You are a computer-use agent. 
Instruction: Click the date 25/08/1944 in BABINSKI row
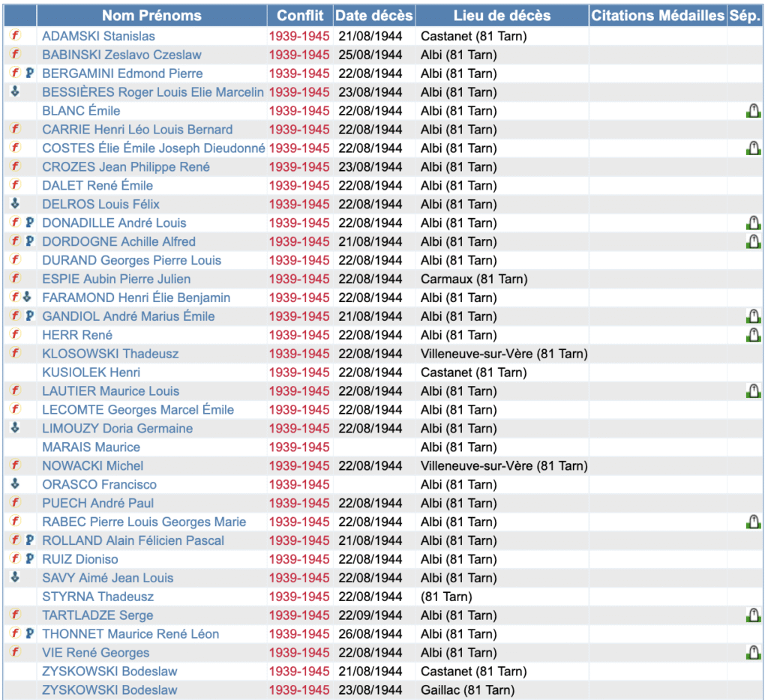click(x=370, y=55)
